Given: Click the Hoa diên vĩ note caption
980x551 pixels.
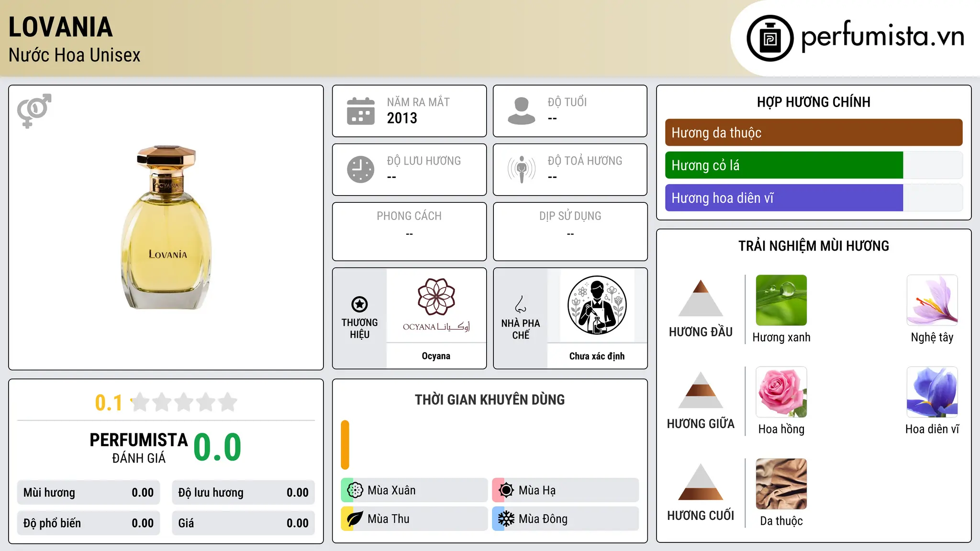Looking at the screenshot, I should tap(932, 429).
